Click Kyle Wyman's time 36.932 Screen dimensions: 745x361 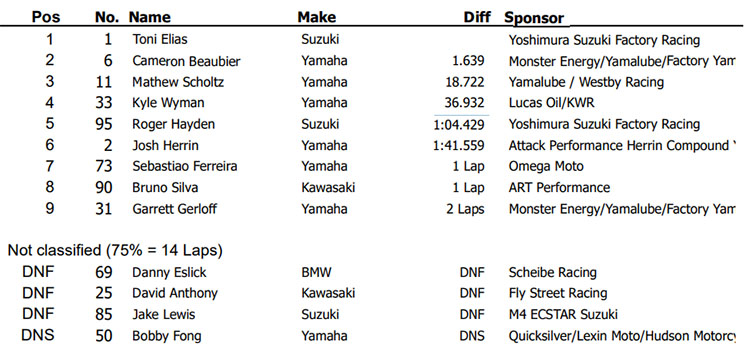(465, 103)
